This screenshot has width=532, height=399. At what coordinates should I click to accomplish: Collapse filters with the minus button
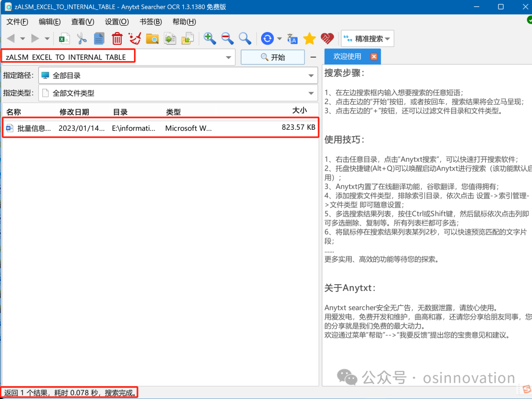313,57
